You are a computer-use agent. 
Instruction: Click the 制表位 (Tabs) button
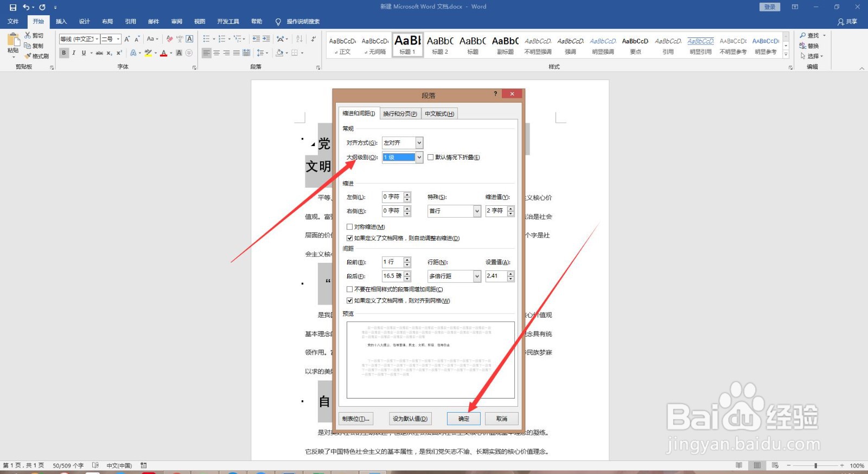(356, 419)
